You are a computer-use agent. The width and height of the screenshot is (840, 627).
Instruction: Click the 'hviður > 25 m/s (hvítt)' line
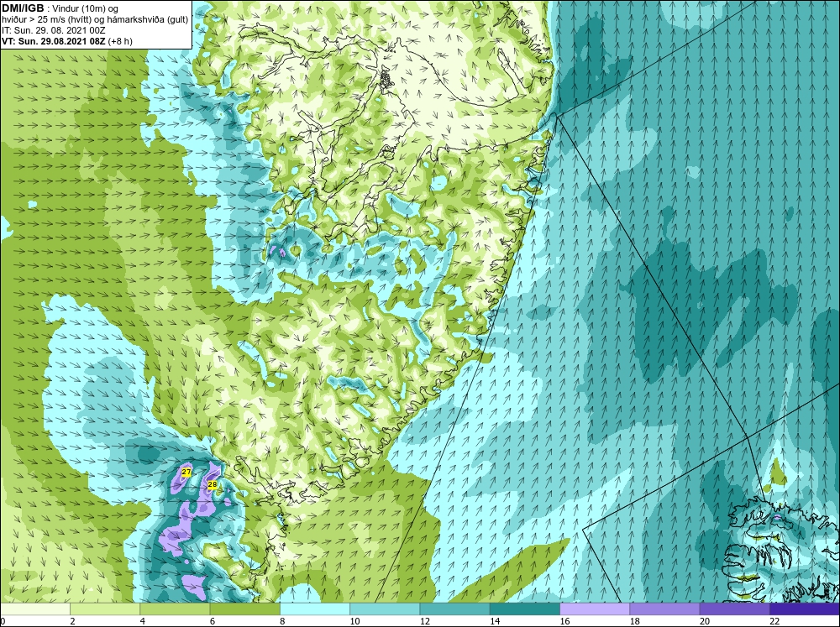(48, 19)
